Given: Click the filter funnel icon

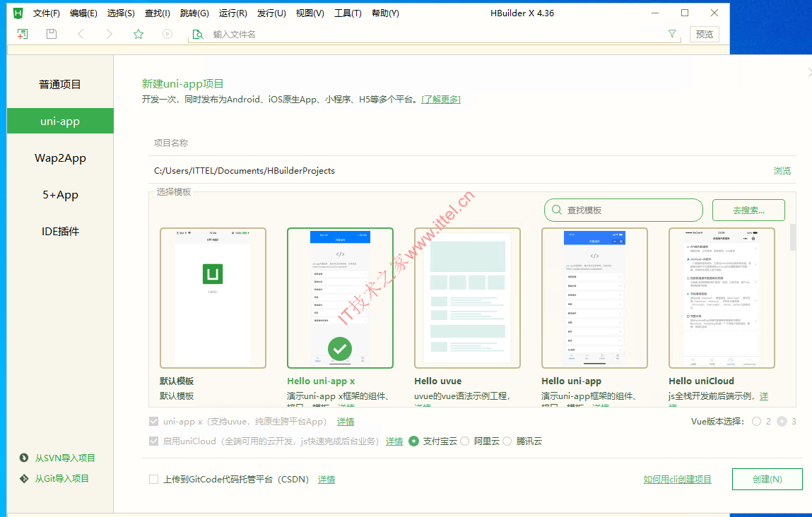Looking at the screenshot, I should pos(672,34).
